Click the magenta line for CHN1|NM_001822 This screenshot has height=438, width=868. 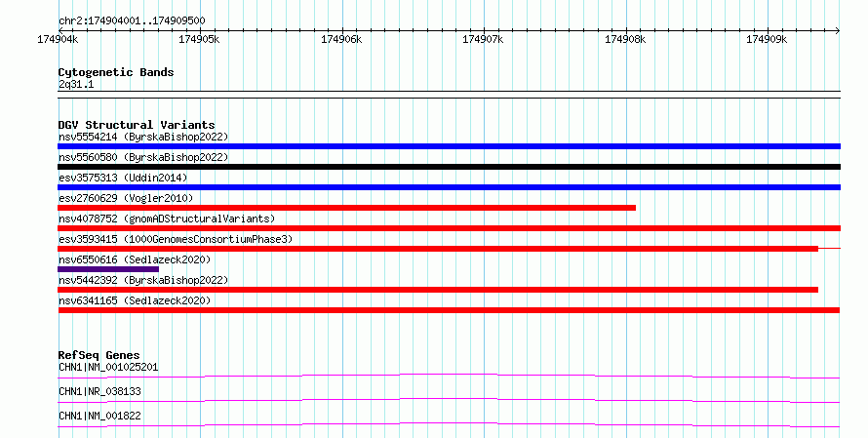(449, 424)
